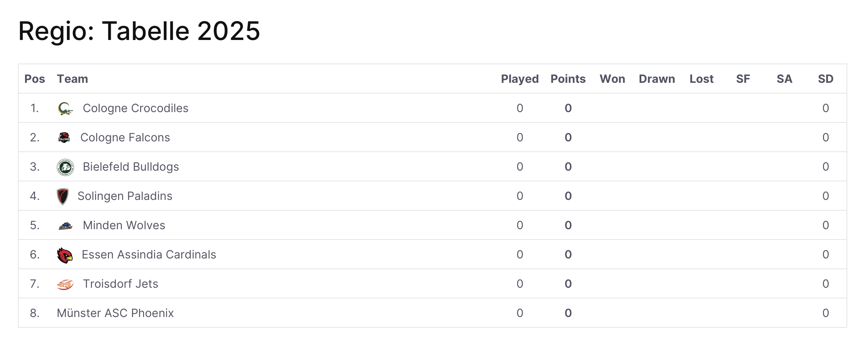868x352 pixels.
Task: Sort table by the Points column header
Action: coord(568,79)
